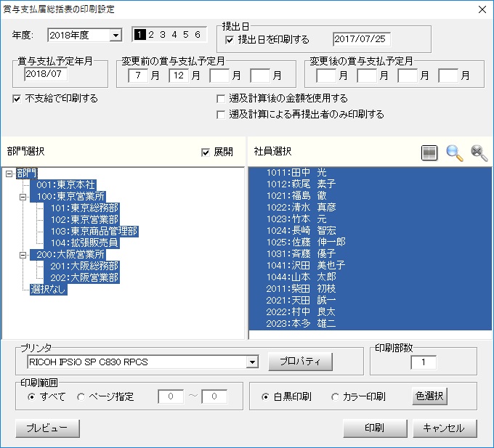Collapse the 200:大阪営業所 node
Image resolution: width=494 pixels, height=448 pixels.
point(23,255)
